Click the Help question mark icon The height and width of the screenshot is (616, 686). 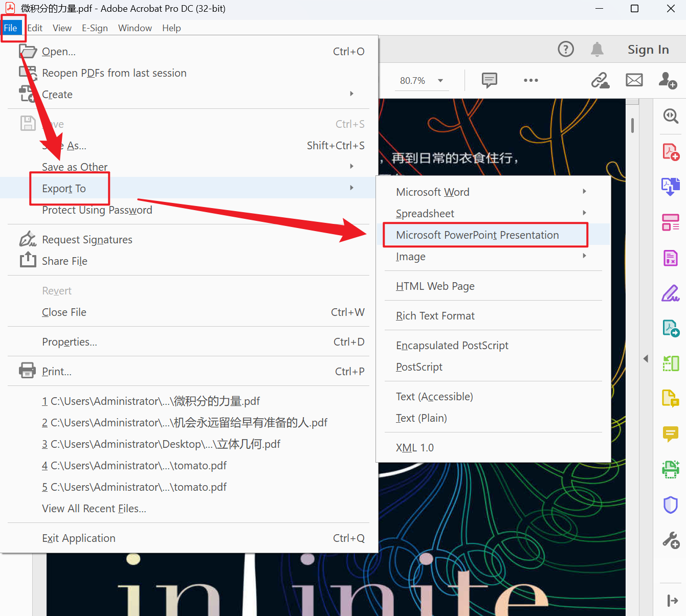(565, 49)
